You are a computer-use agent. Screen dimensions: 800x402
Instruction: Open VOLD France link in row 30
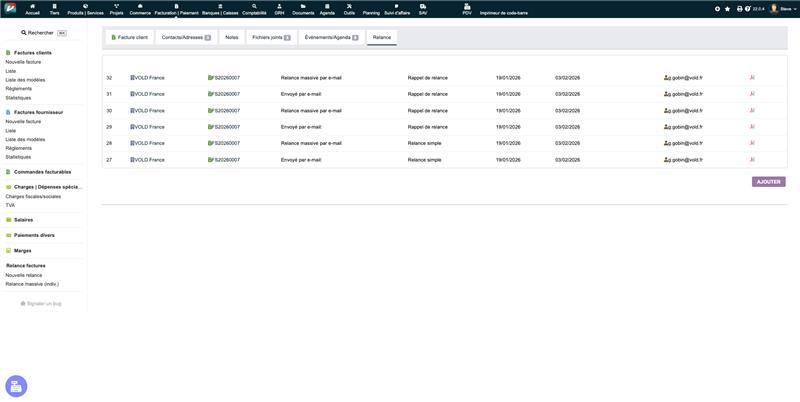tap(149, 111)
